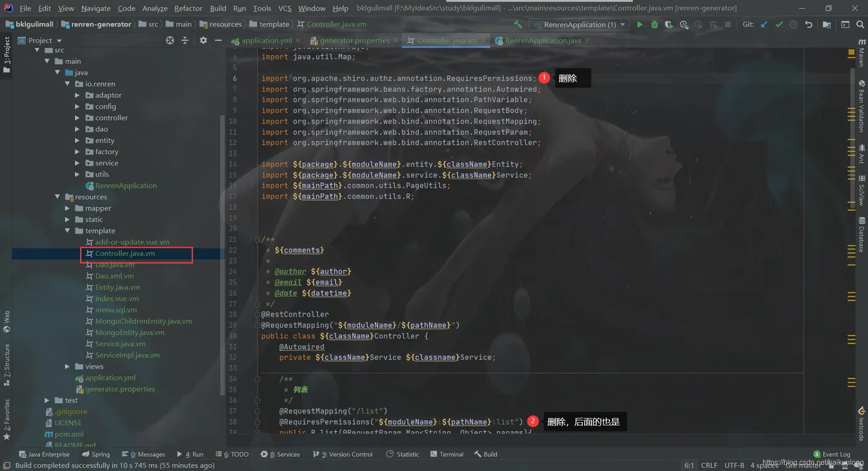Click the locate-in-project target icon

click(x=170, y=40)
